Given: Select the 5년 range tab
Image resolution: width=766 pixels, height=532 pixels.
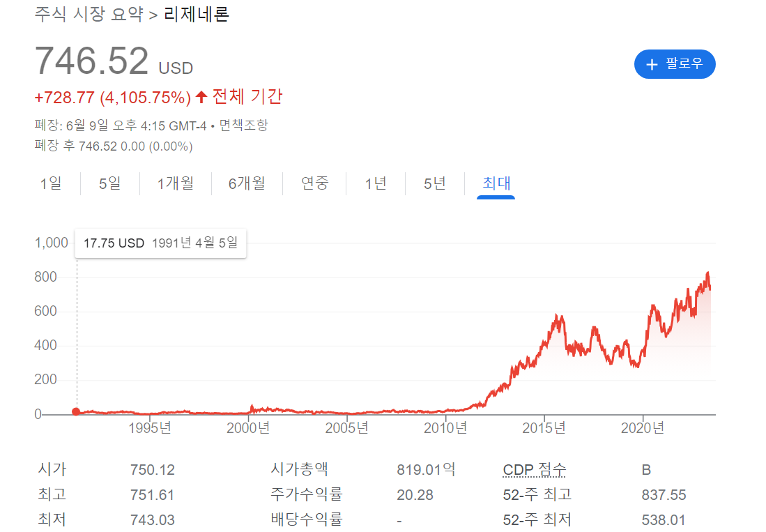Looking at the screenshot, I should (x=435, y=183).
